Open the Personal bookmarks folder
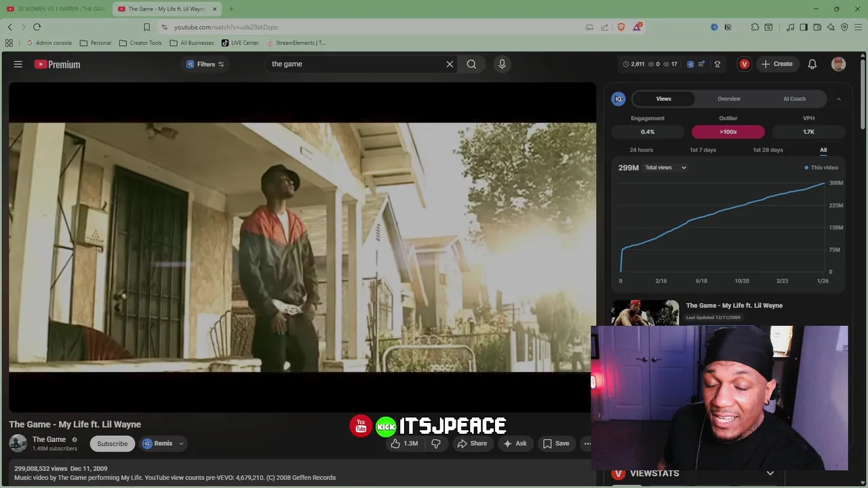This screenshot has width=868, height=488. click(95, 43)
